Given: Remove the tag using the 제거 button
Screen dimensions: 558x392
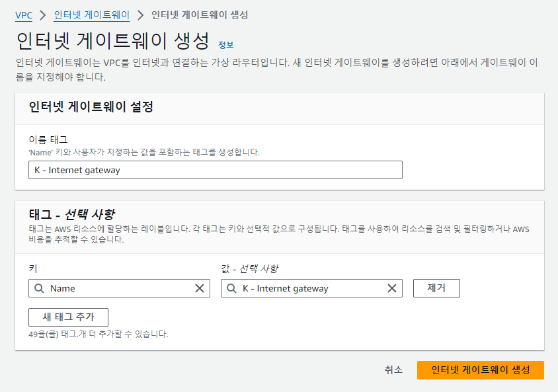Looking at the screenshot, I should tap(436, 288).
